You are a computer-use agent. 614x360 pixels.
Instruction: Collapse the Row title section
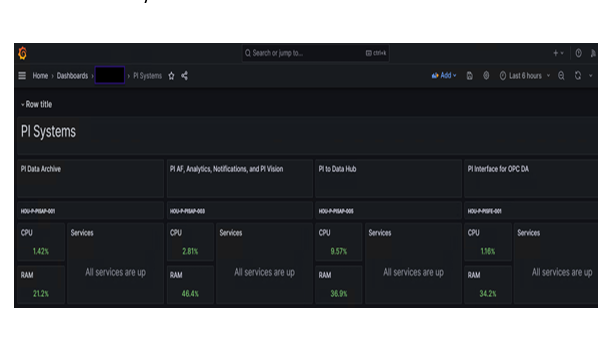36,104
